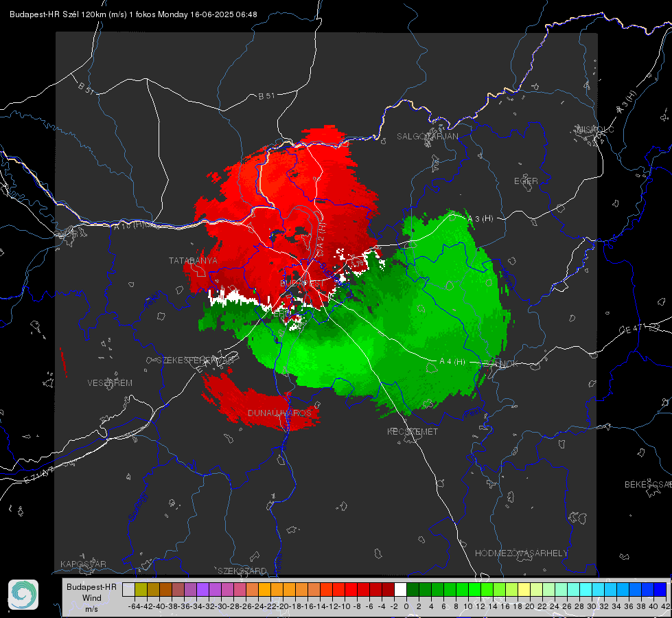Pick the olive swatch between -64 and -42
Screen dimensions: 672x618
pyautogui.click(x=141, y=590)
